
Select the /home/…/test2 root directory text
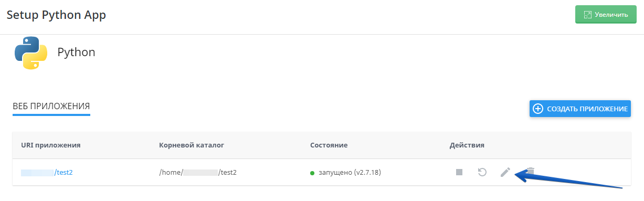(x=198, y=172)
